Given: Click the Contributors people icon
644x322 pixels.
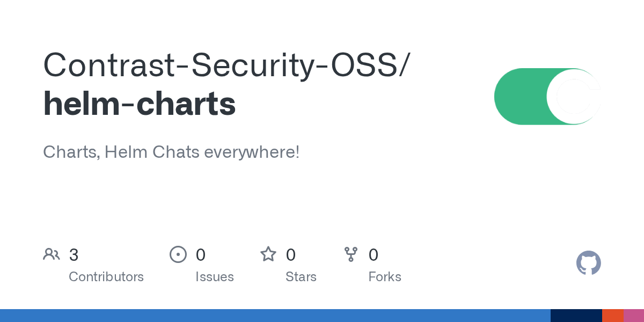Looking at the screenshot, I should point(52,254).
